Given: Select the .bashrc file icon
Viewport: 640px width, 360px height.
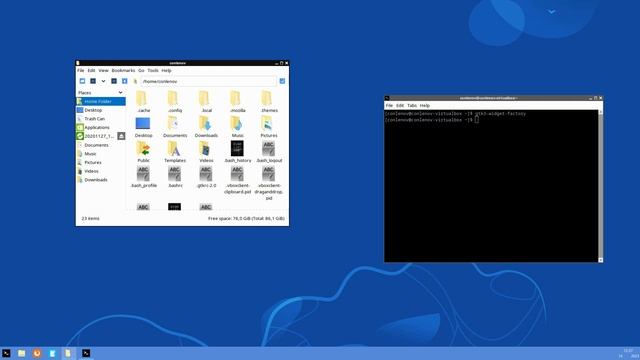Looking at the screenshot, I should (174, 173).
